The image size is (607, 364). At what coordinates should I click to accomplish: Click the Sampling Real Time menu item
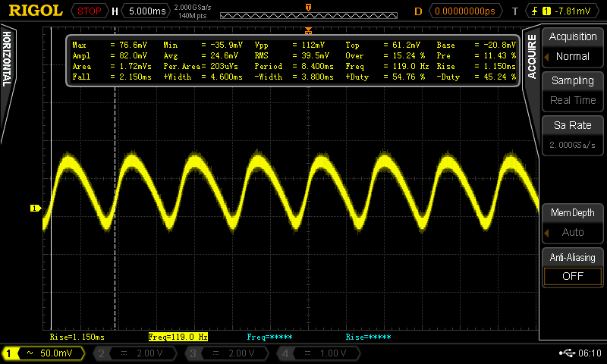[573, 90]
